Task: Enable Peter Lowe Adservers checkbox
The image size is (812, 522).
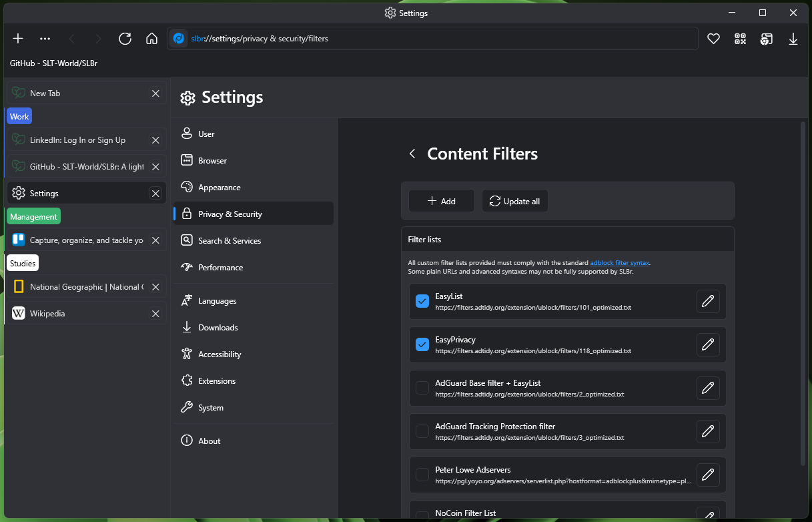Action: [422, 475]
